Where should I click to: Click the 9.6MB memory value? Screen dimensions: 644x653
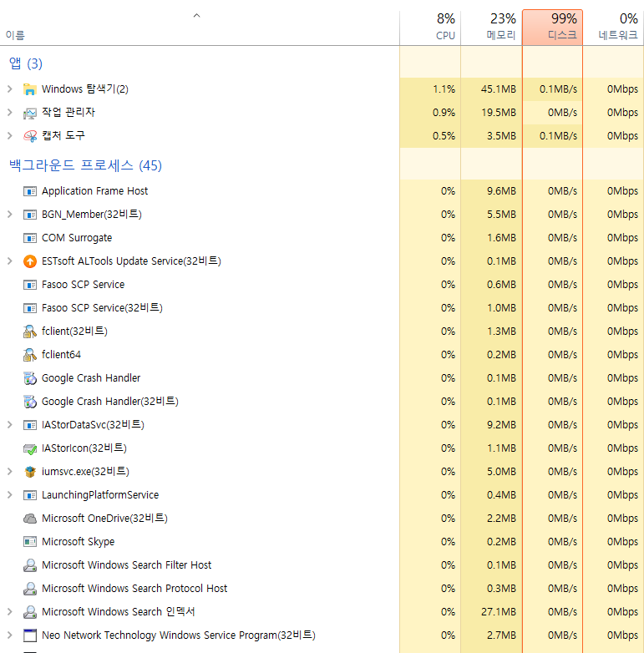point(501,191)
